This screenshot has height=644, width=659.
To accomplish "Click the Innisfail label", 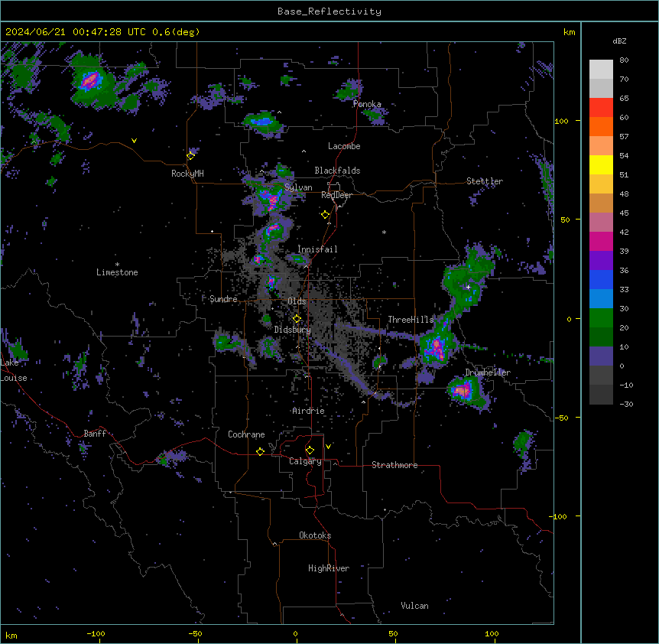I will click(317, 249).
